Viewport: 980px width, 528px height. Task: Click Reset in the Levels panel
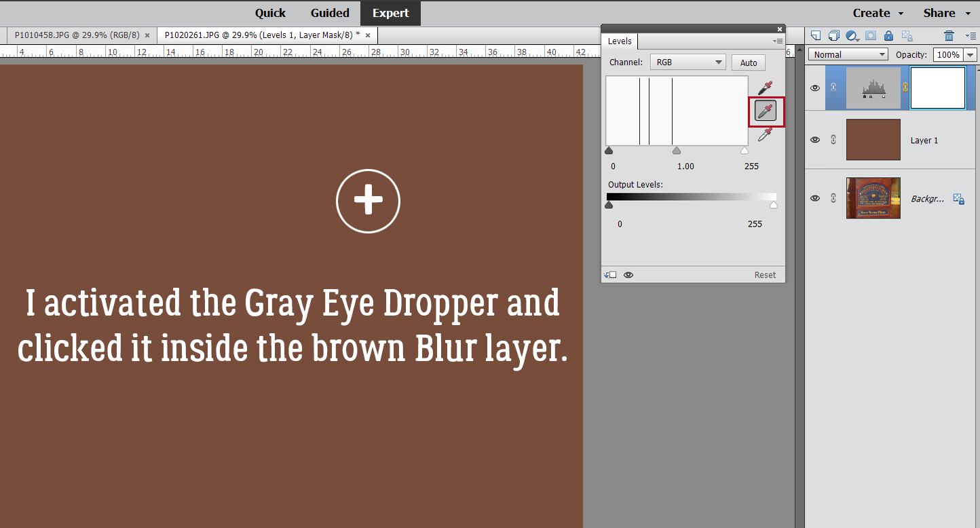tap(765, 275)
